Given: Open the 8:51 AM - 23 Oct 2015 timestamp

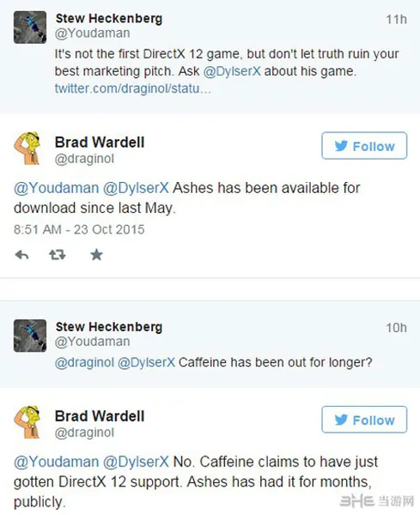Looking at the screenshot, I should 79,229.
